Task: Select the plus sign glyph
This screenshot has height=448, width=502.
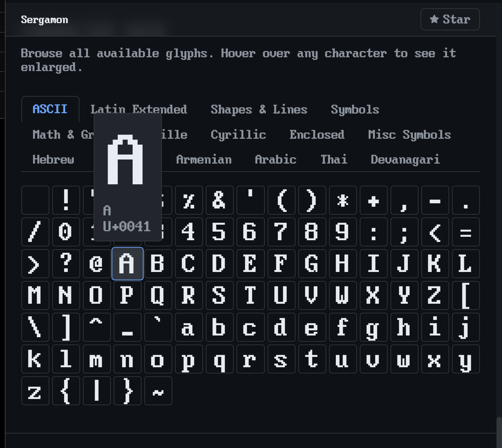Action: pyautogui.click(x=374, y=200)
